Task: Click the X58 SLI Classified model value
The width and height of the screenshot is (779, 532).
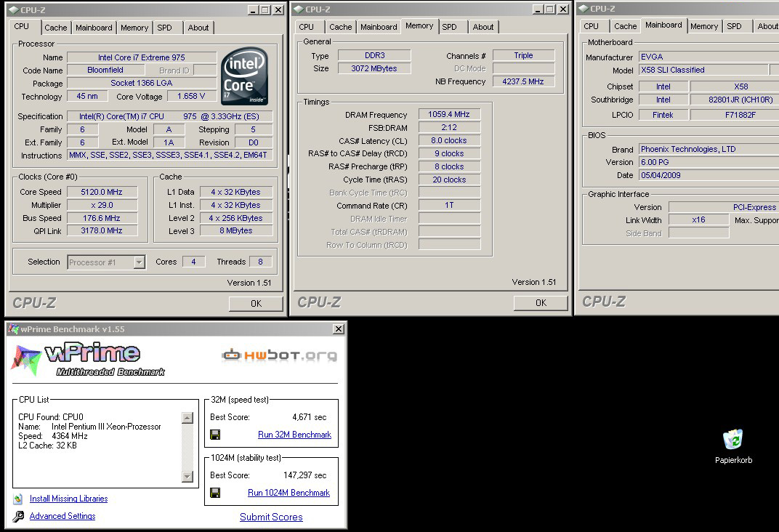Action: coord(703,70)
